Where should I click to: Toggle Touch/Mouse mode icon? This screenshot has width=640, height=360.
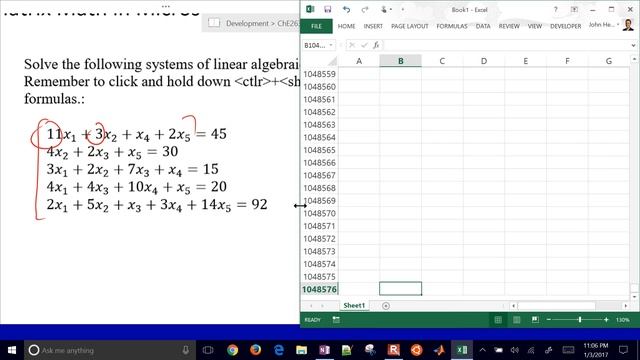(384, 9)
